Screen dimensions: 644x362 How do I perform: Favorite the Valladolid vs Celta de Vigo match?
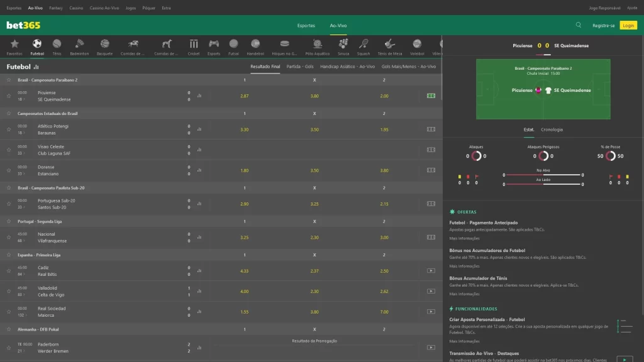pos(9,292)
